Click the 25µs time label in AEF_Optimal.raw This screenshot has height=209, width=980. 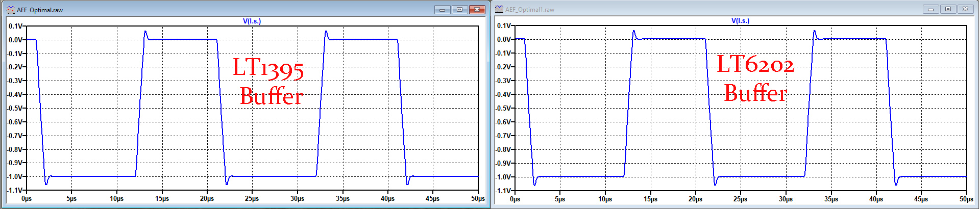(x=252, y=199)
